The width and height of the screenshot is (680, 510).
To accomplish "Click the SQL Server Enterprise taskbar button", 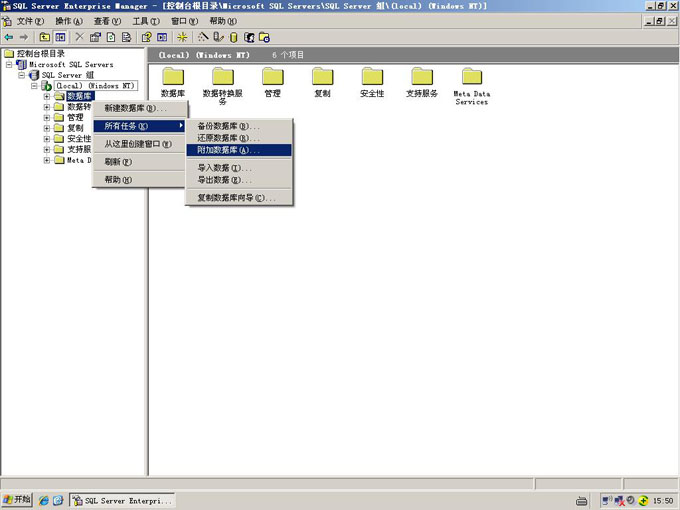I will tap(122, 500).
